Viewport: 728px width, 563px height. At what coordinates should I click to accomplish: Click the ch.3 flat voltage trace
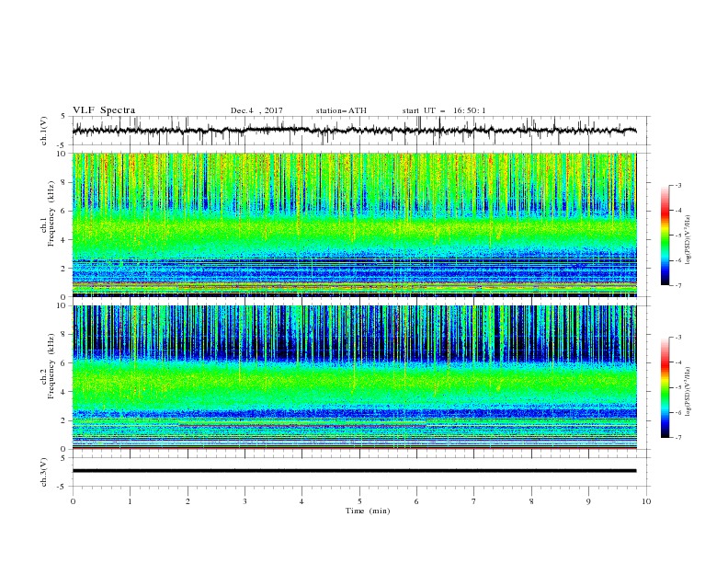[x=354, y=471]
